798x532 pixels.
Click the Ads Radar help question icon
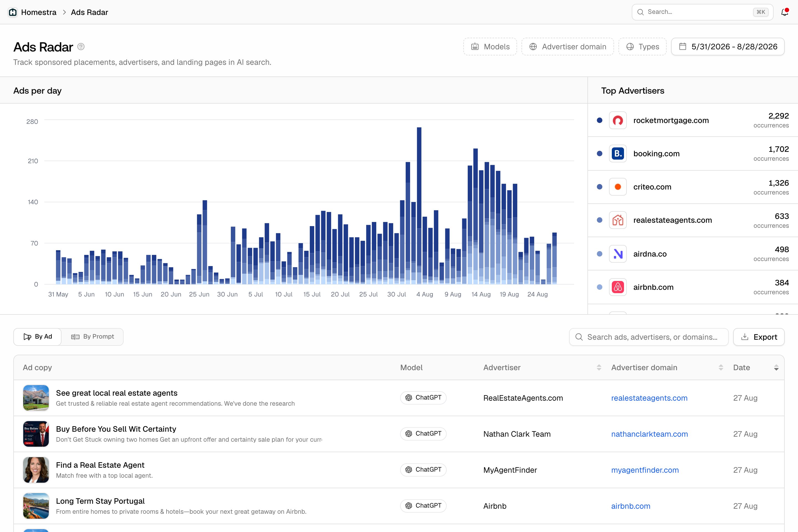tap(81, 47)
